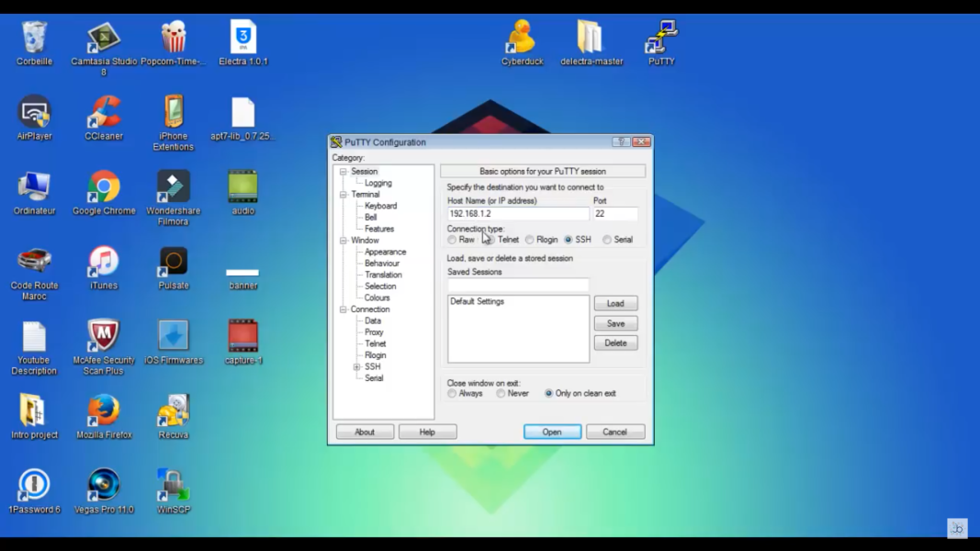
Task: Select the CCleaner desktop icon
Action: tap(104, 114)
